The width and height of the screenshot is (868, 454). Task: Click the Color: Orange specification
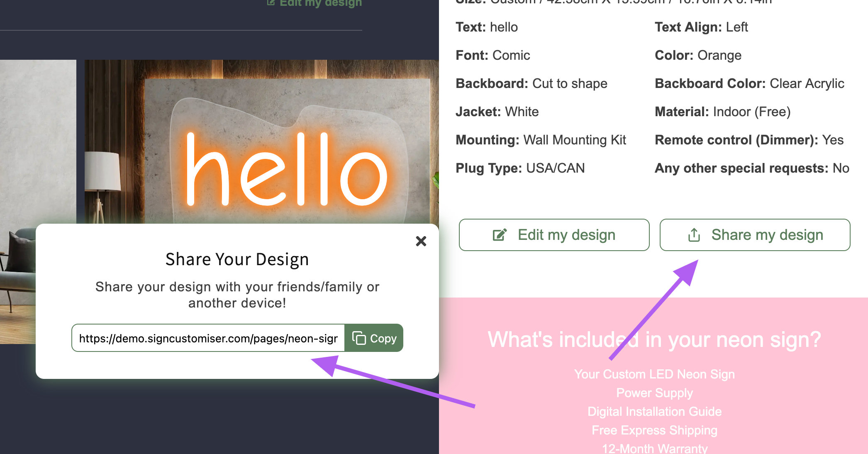click(x=698, y=55)
